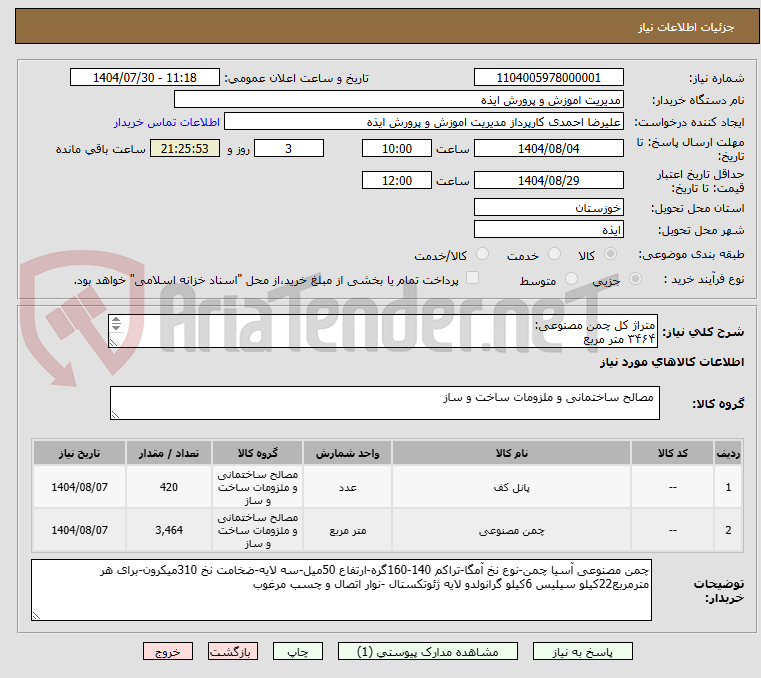Click the شهر محل تحویل field ایذه
The height and width of the screenshot is (678, 761).
548,229
